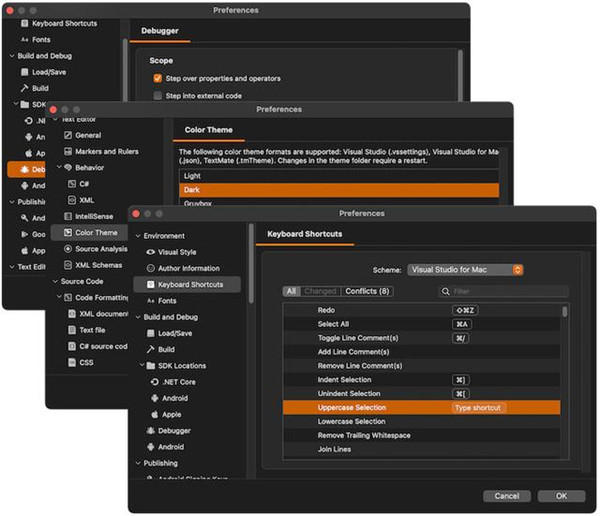This screenshot has width=600, height=516.
Task: Click the Source Analysis icon
Action: pyautogui.click(x=66, y=249)
